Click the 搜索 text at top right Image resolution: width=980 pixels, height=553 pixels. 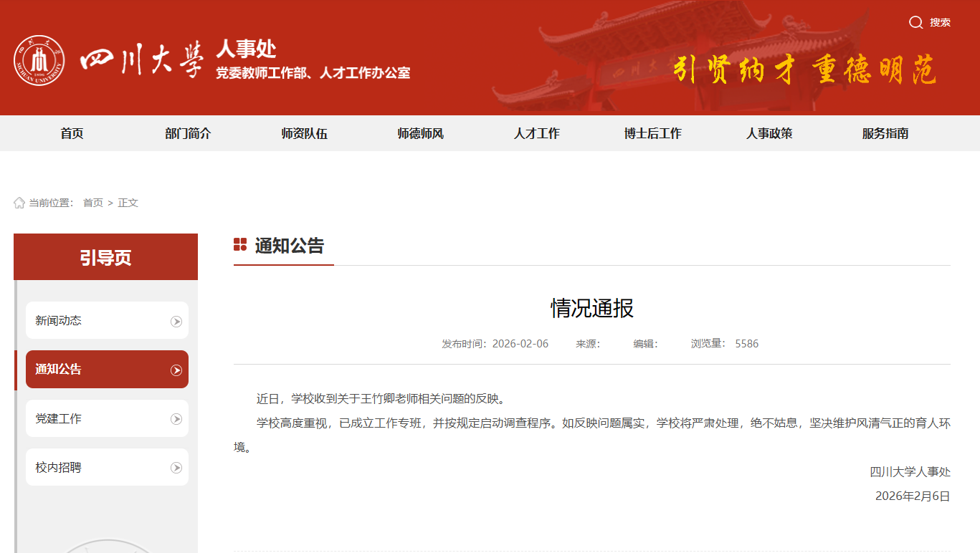(x=940, y=22)
